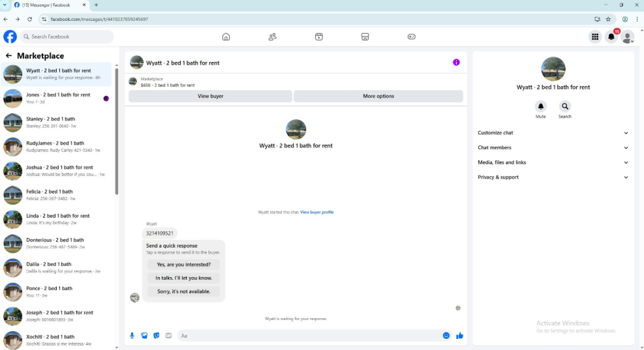Record a voice clip with microphone icon
This screenshot has width=644, height=350.
point(132,336)
